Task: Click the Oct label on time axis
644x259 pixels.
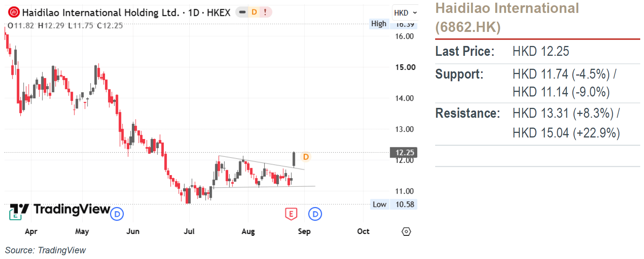Action: (363, 231)
